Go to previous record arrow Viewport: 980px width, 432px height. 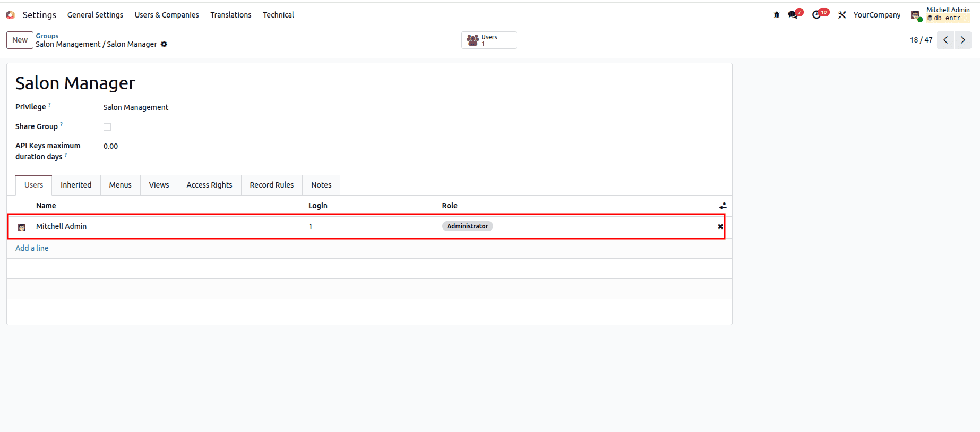point(945,40)
